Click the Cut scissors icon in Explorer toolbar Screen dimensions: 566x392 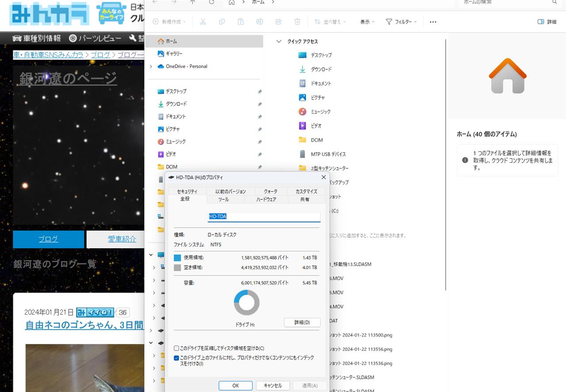click(203, 22)
